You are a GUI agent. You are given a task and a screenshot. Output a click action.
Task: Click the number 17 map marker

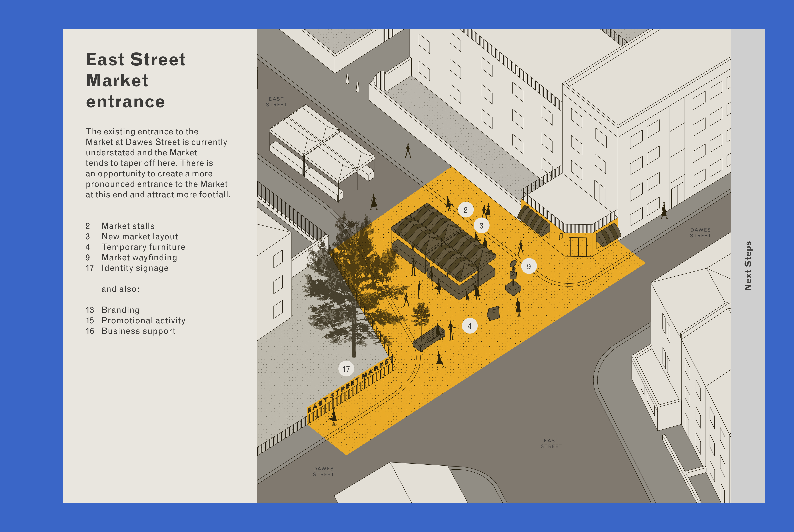tap(346, 369)
